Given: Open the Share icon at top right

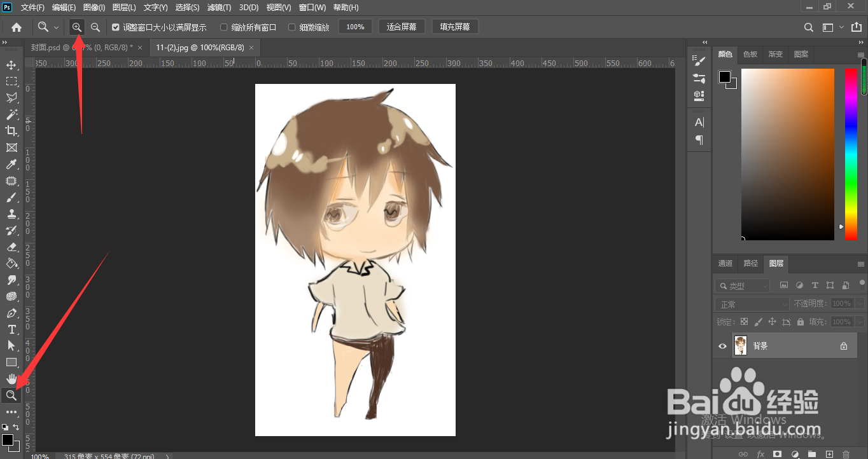Looking at the screenshot, I should pos(856,27).
